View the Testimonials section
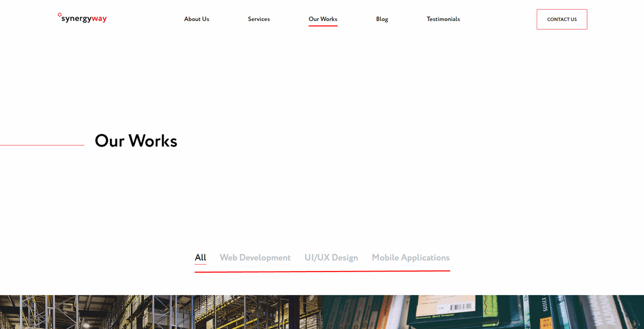This screenshot has height=329, width=644. point(443,19)
